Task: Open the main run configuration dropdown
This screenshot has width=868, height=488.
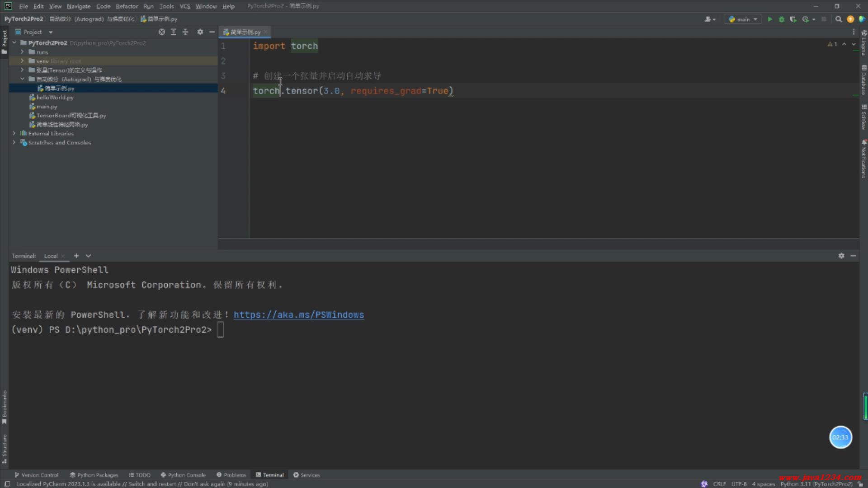Action: tap(743, 19)
